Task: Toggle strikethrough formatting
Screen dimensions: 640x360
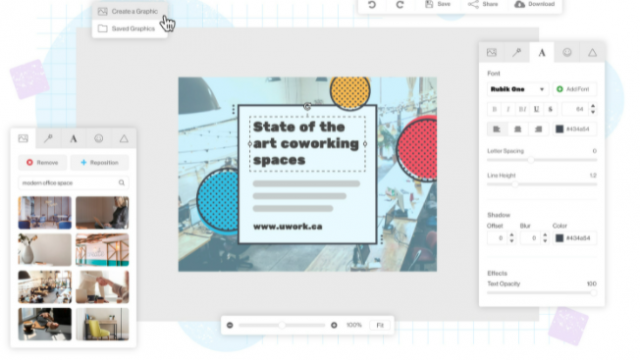Action: pos(550,109)
